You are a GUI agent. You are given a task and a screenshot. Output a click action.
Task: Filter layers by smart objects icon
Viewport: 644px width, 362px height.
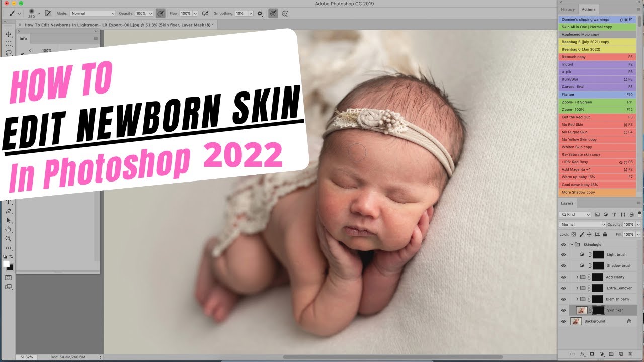(x=631, y=215)
